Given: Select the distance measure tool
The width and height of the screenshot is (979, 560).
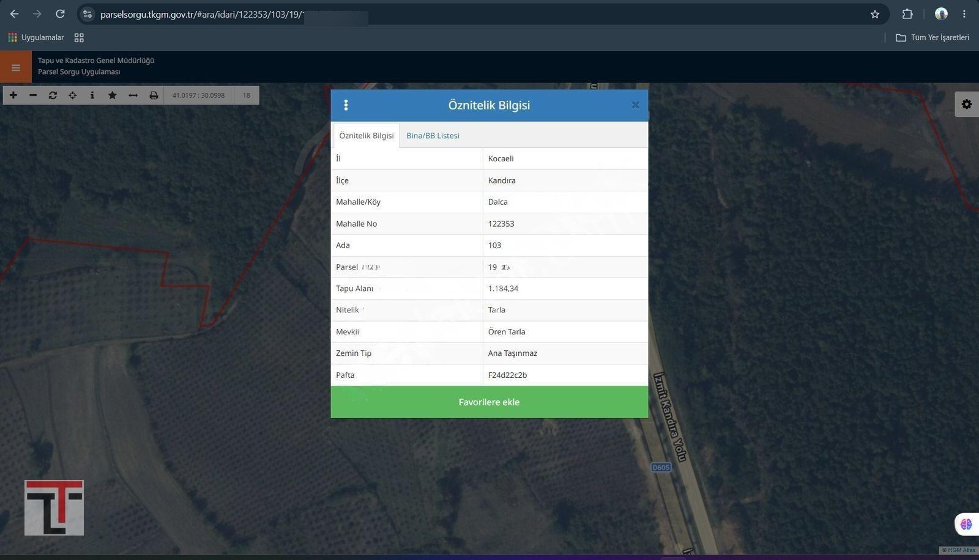Looking at the screenshot, I should (133, 95).
